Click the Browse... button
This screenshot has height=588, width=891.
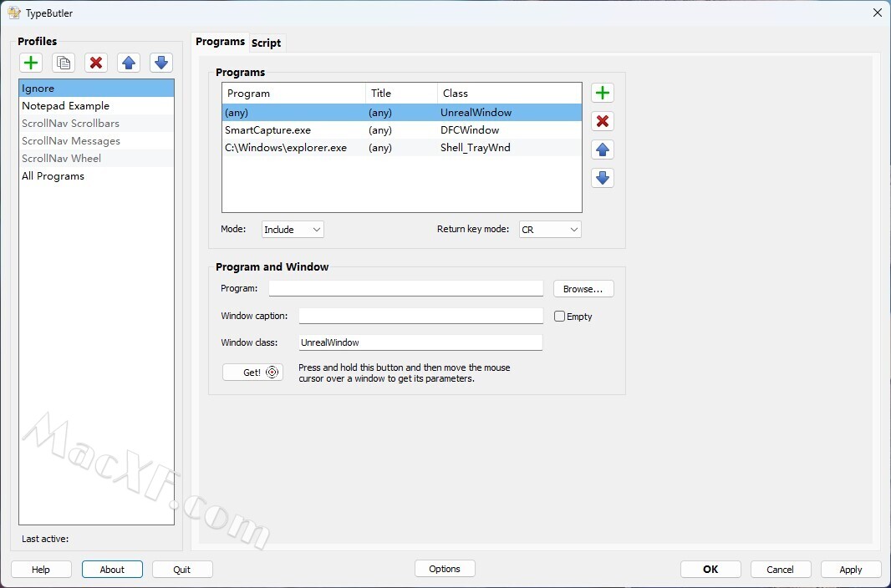[583, 289]
